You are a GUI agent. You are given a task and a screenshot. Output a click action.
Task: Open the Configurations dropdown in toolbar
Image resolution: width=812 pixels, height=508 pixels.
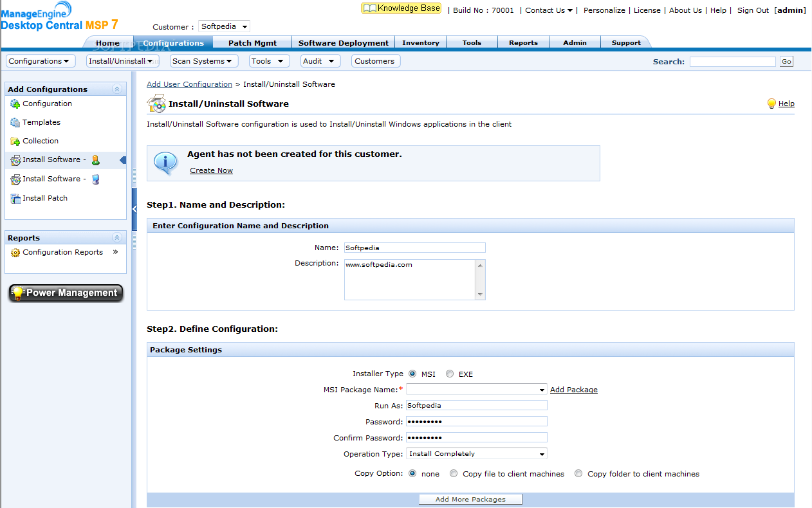(x=41, y=61)
